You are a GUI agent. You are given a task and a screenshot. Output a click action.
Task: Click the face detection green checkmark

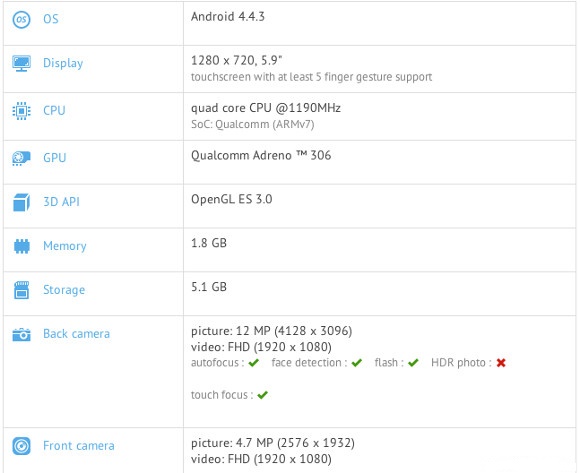357,363
